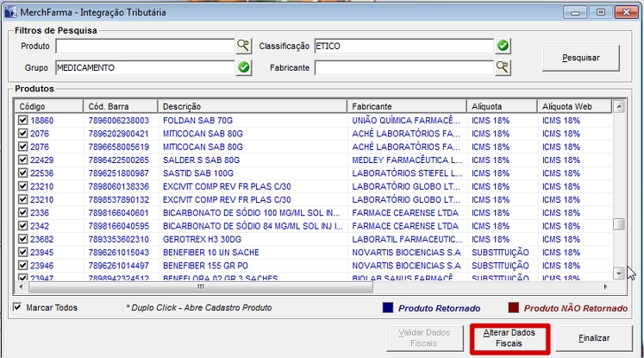
Task: Click the Fabricante search magnifier icon
Action: coord(503,67)
